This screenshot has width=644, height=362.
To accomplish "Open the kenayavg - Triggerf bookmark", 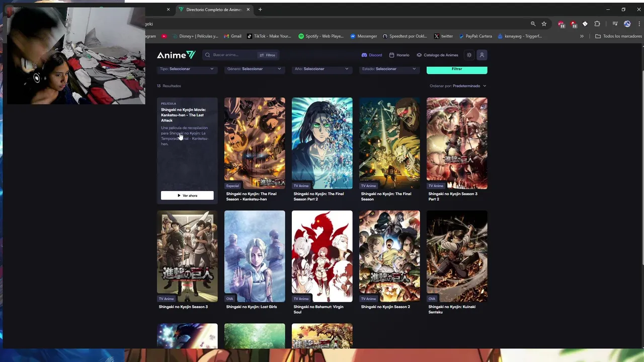I will 520,36.
